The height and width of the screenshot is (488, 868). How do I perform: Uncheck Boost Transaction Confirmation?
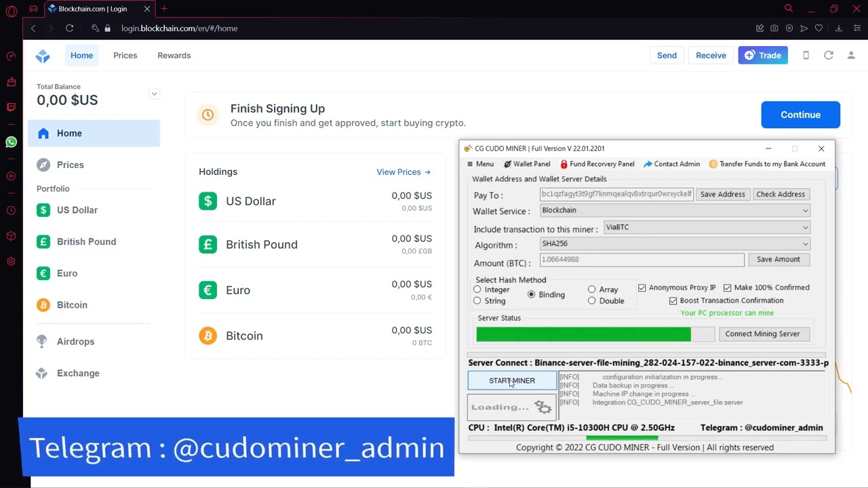pos(673,301)
